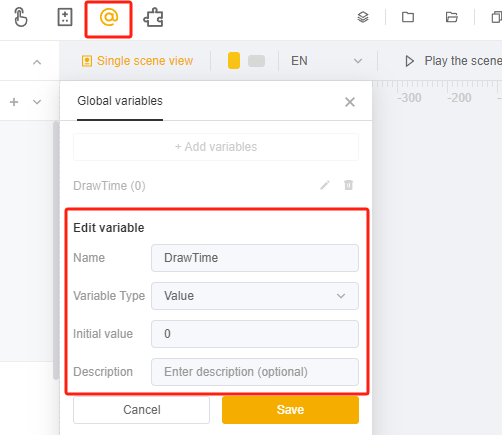Click the open folder icon
This screenshot has width=502, height=435.
pyautogui.click(x=452, y=17)
